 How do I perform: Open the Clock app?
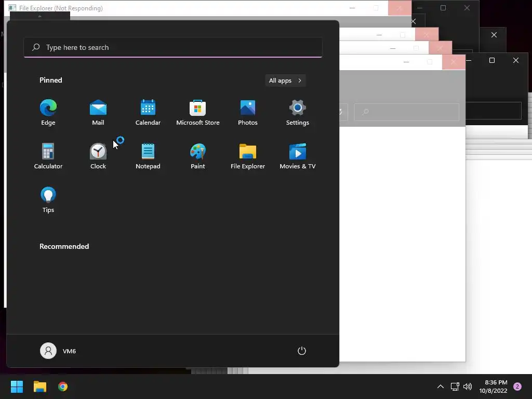98,156
